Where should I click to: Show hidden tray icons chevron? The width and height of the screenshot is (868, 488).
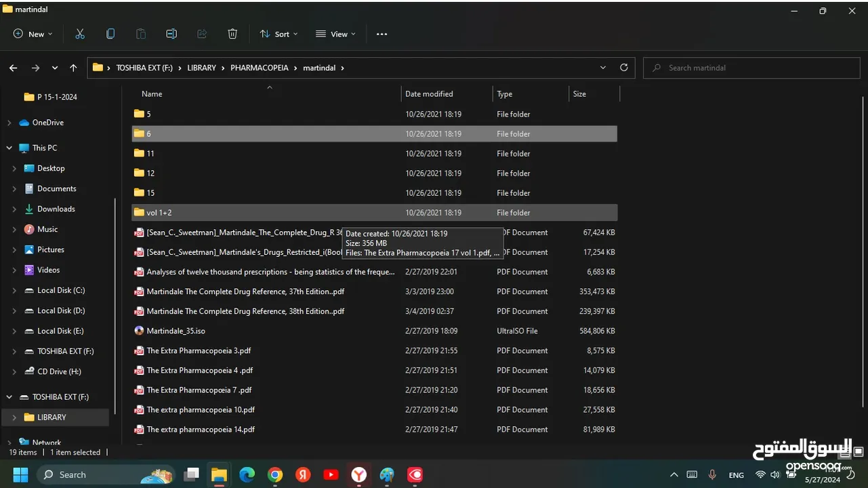674,474
